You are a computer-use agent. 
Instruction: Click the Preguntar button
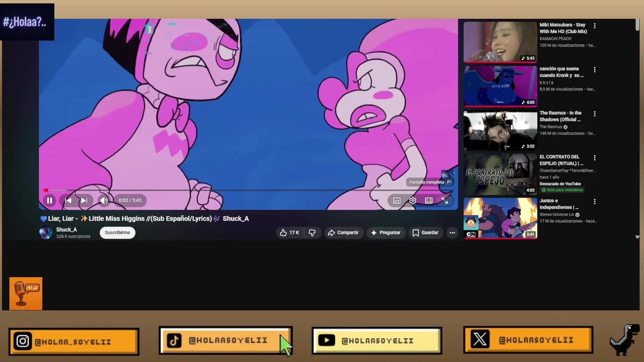pos(385,232)
